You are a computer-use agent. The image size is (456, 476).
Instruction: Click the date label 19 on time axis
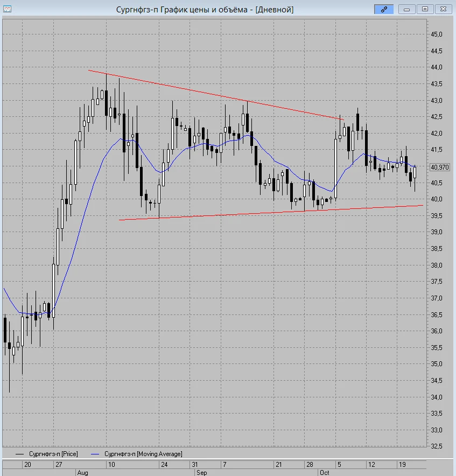(x=402, y=465)
